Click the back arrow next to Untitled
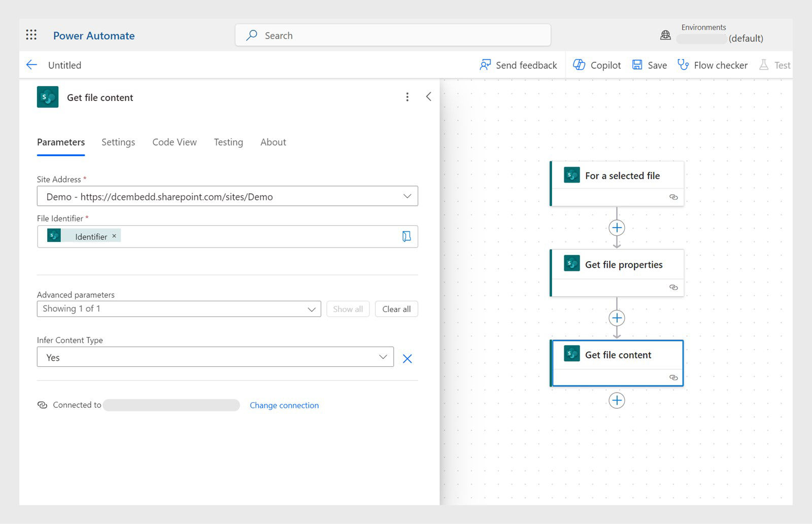Viewport: 812px width, 524px height. (x=31, y=65)
